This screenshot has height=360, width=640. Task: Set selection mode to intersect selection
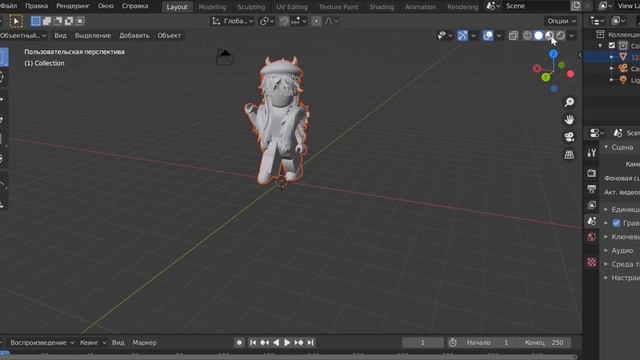pos(80,21)
